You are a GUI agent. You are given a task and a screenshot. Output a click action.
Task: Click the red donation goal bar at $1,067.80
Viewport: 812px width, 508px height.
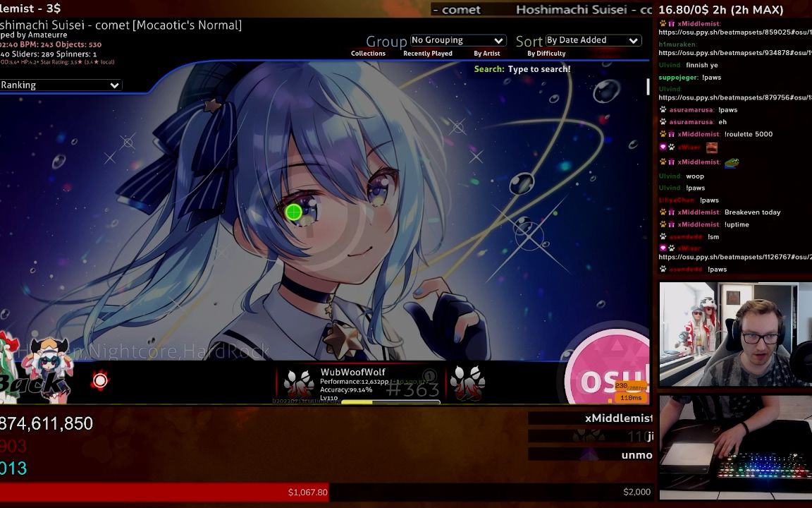[164, 492]
